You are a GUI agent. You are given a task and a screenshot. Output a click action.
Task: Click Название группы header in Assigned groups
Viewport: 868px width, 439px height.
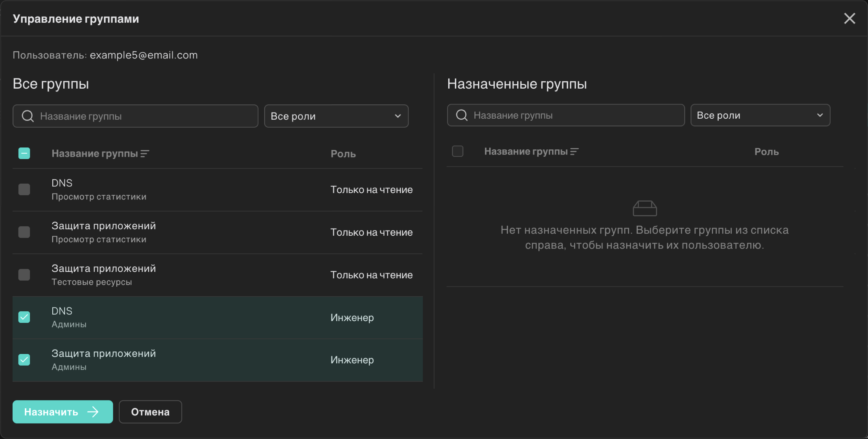(526, 152)
